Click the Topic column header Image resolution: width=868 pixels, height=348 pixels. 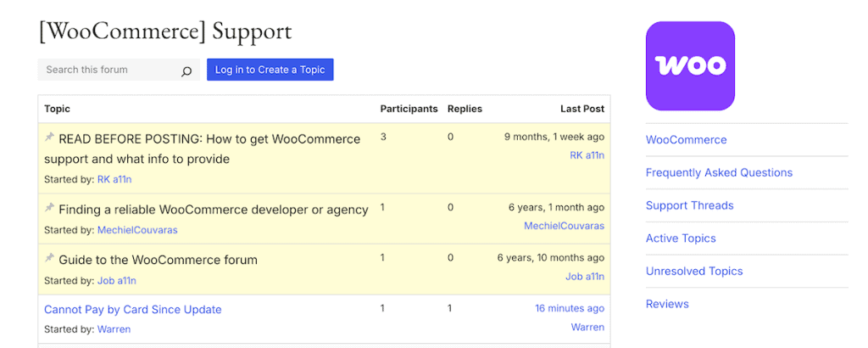coord(57,109)
